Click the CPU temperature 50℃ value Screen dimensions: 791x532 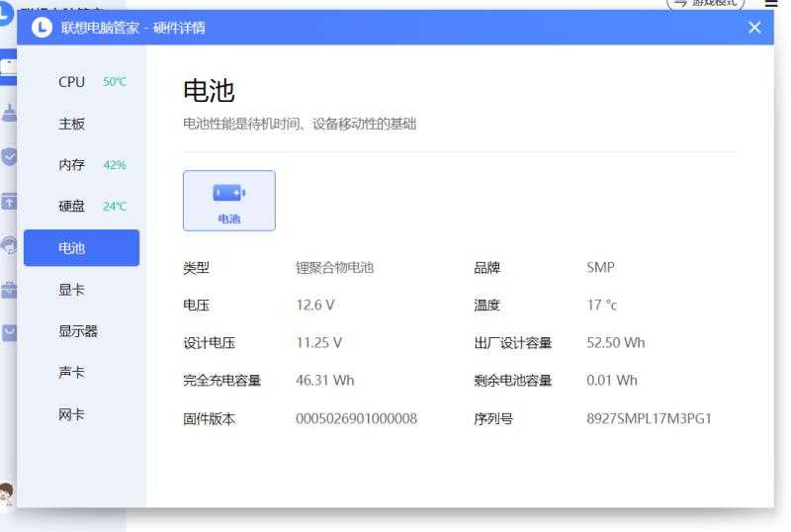tap(115, 82)
